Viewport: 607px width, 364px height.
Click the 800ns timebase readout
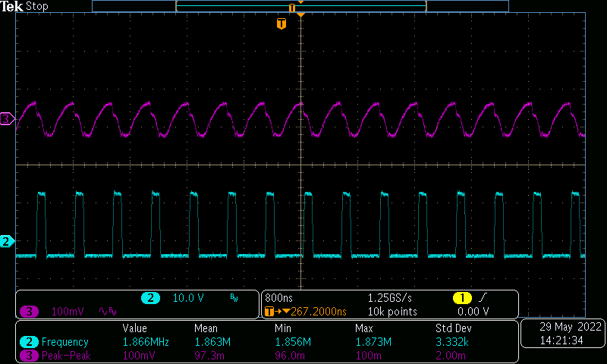[x=278, y=298]
